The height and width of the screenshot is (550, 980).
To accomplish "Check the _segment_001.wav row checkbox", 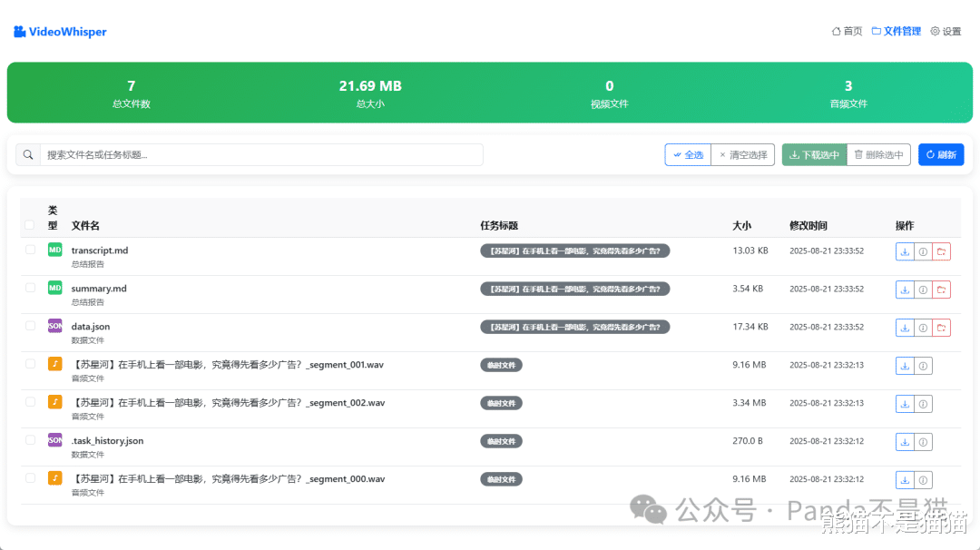I will click(x=30, y=364).
